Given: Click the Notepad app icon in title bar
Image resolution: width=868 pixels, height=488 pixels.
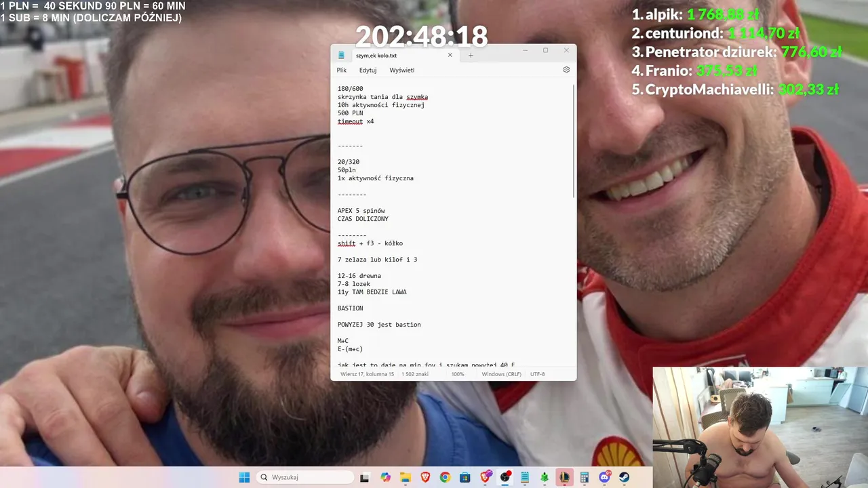Looking at the screenshot, I should 342,55.
